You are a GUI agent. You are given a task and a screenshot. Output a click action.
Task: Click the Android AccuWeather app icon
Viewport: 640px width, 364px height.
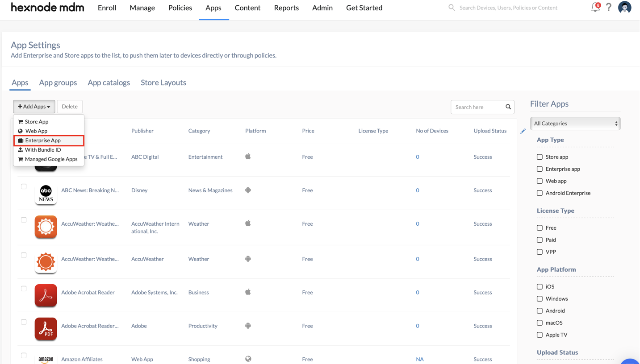[46, 262]
